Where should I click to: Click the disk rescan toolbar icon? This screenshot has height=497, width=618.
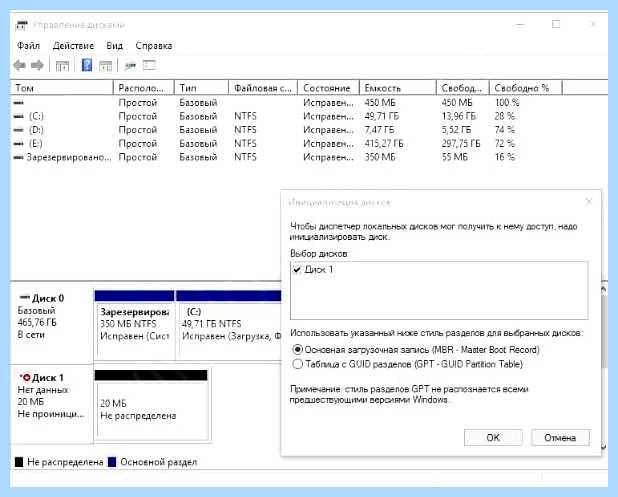click(130, 66)
